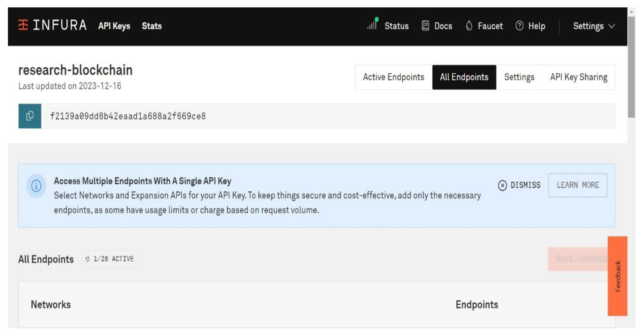
Task: Open API Keys in navigation bar
Action: point(114,26)
